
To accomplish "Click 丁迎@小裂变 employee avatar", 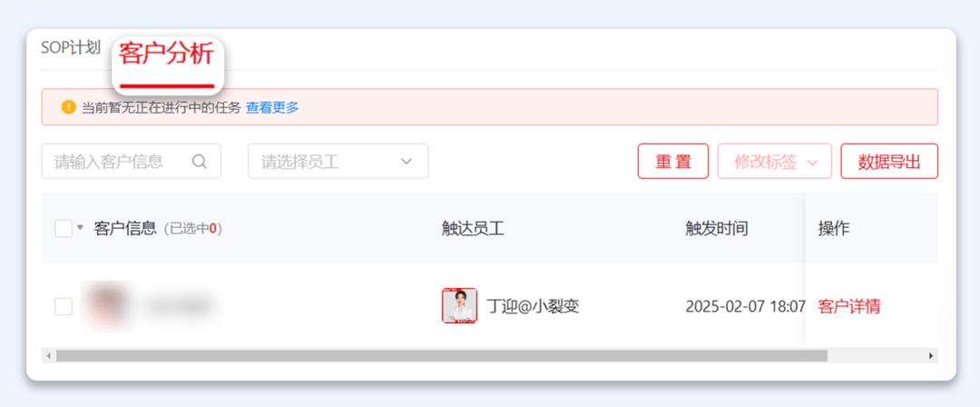I will point(459,306).
